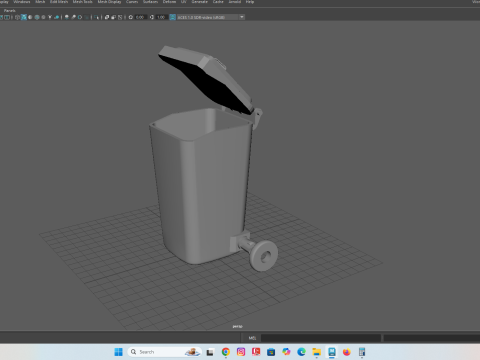This screenshot has width=480, height=360.
Task: Click the taskbar Search box
Action: pos(164,352)
